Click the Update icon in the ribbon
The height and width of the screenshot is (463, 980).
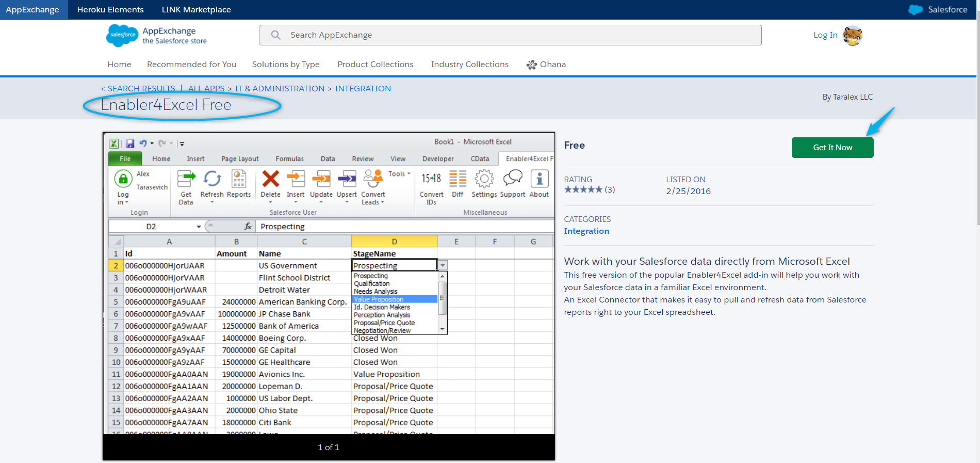click(x=321, y=179)
